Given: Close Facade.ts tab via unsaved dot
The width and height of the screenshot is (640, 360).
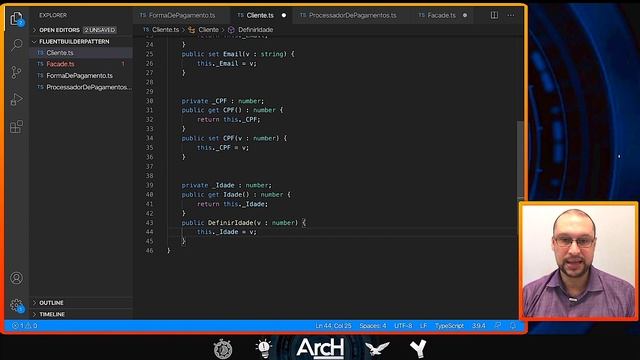Looking at the screenshot, I should pyautogui.click(x=465, y=15).
